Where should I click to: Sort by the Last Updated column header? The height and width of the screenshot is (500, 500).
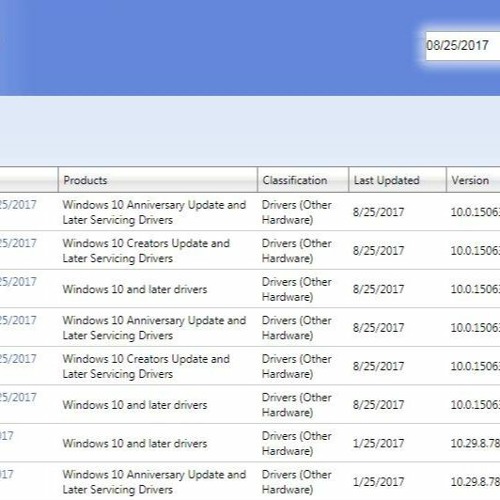pos(397,180)
